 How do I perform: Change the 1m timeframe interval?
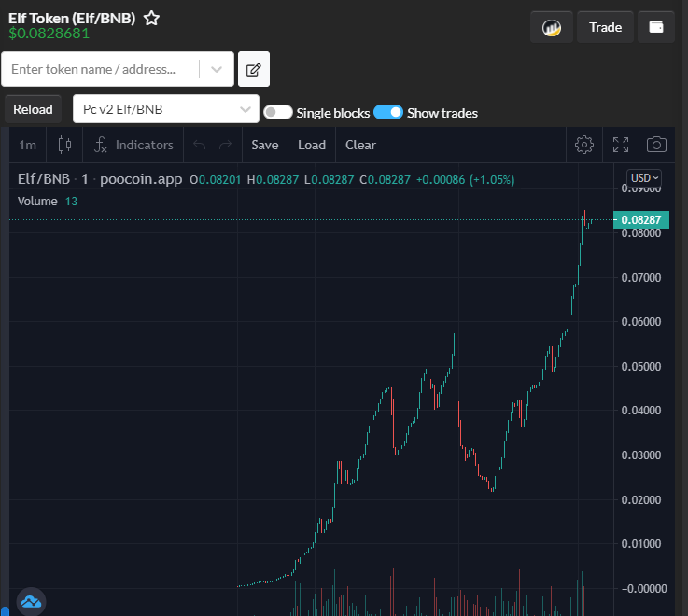pyautogui.click(x=27, y=145)
